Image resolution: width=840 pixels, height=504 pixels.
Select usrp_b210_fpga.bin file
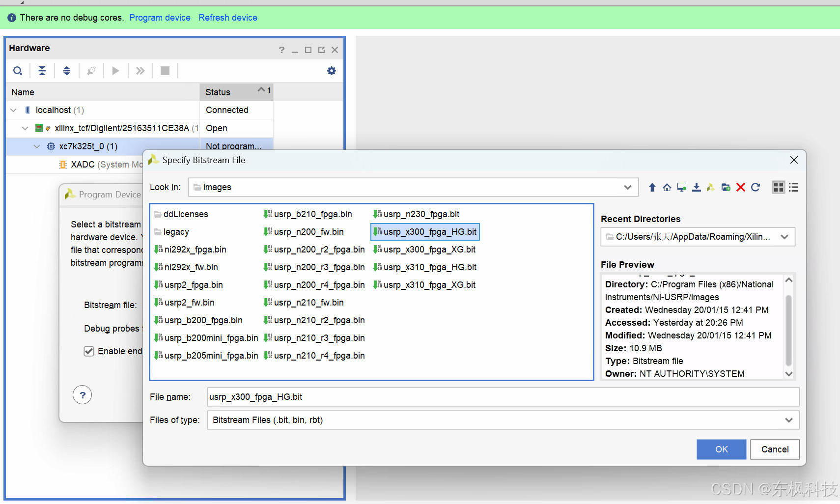coord(308,214)
